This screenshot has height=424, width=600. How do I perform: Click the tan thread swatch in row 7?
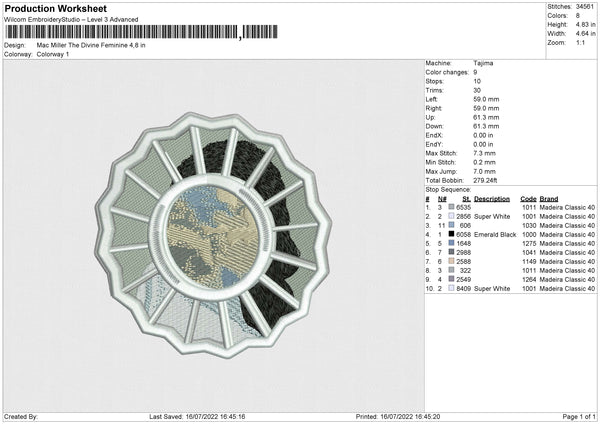[x=453, y=261]
